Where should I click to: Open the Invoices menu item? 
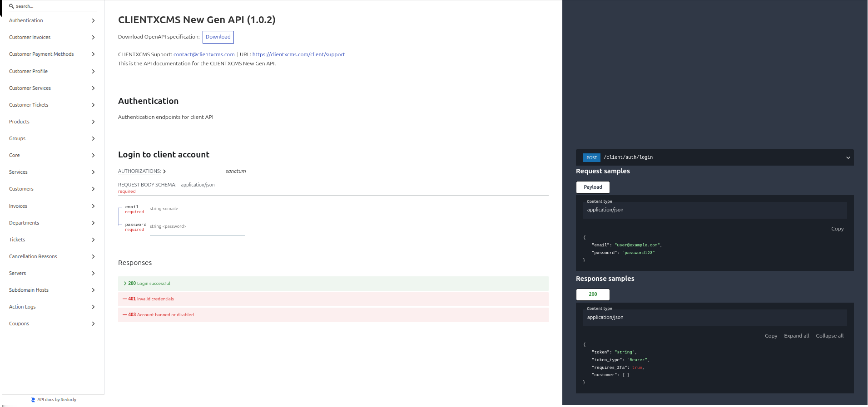pos(52,206)
